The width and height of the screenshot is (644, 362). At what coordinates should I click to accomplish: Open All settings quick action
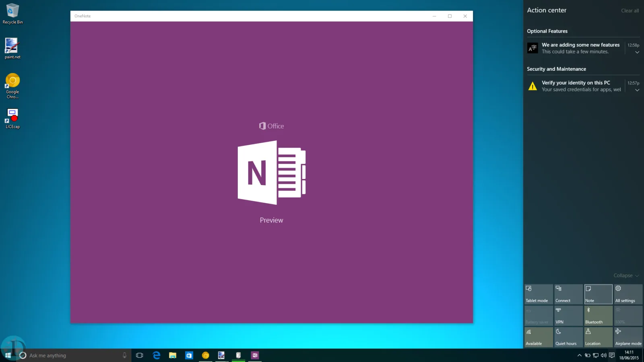pyautogui.click(x=628, y=294)
